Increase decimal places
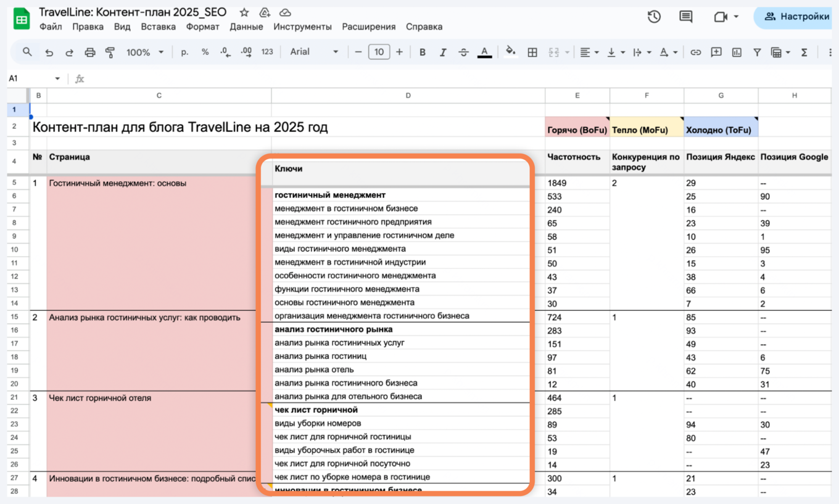 [x=246, y=52]
